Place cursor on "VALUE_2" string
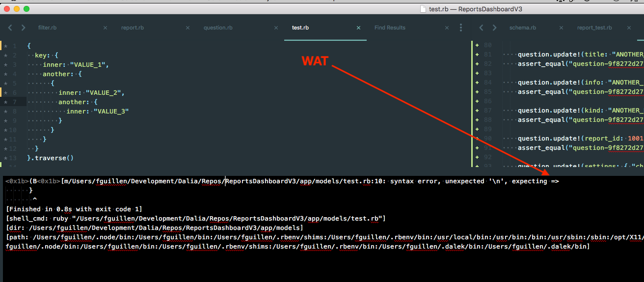This screenshot has height=282, width=644. [x=104, y=92]
